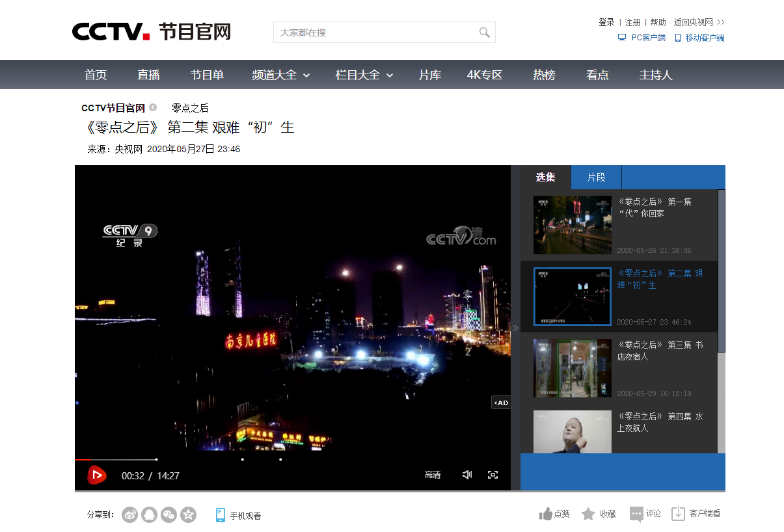784x532 pixels.
Task: Share to Qzone star icon
Action: [188, 515]
